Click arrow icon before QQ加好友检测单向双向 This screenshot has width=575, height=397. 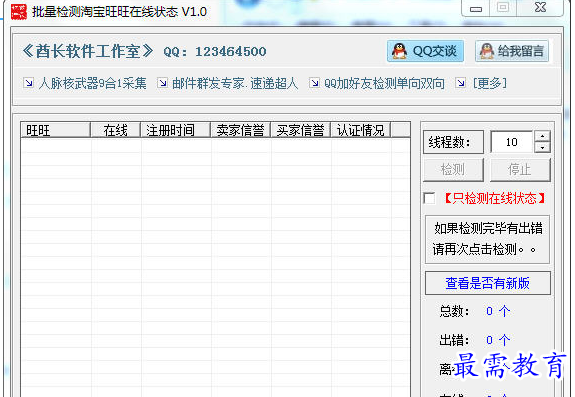point(314,83)
